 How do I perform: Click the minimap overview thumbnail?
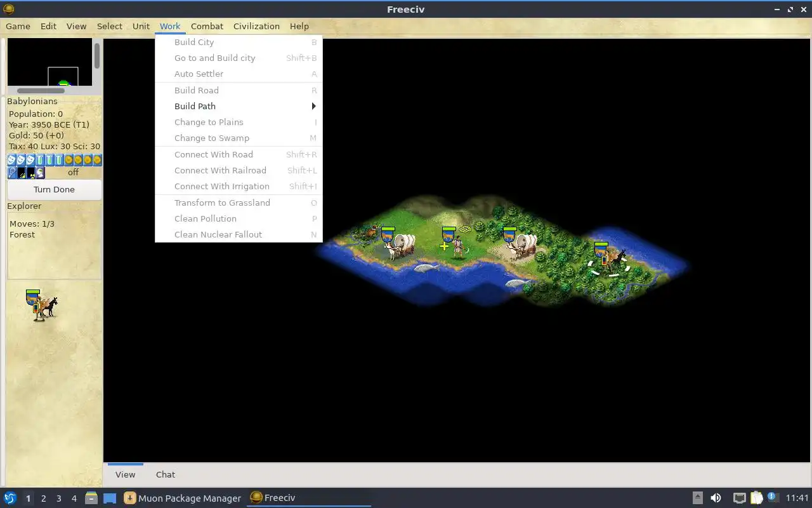49,62
